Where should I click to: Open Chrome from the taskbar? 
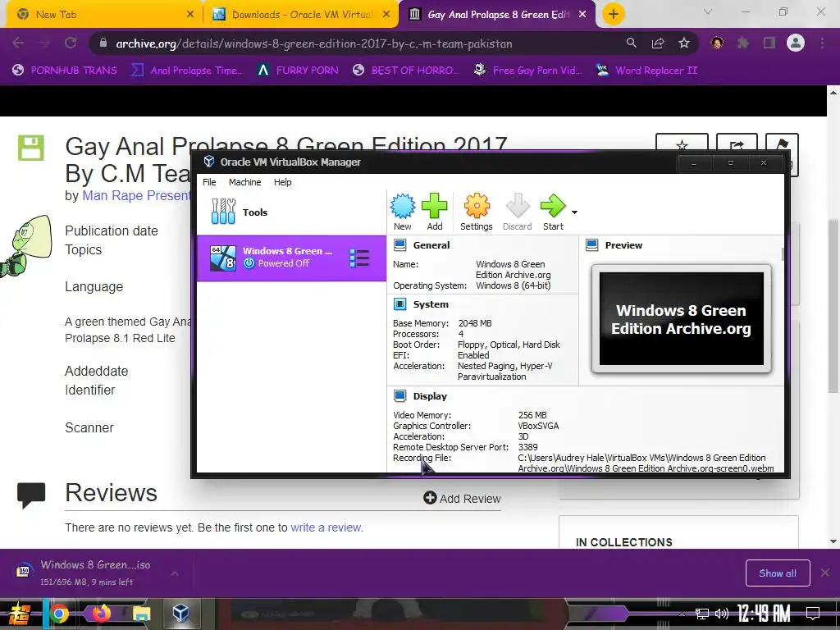(59, 614)
